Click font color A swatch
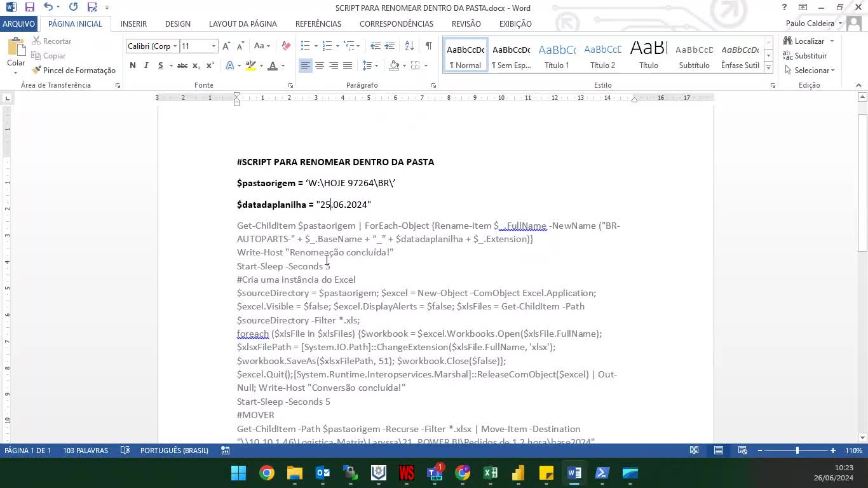Image resolution: width=868 pixels, height=488 pixels. click(x=273, y=65)
